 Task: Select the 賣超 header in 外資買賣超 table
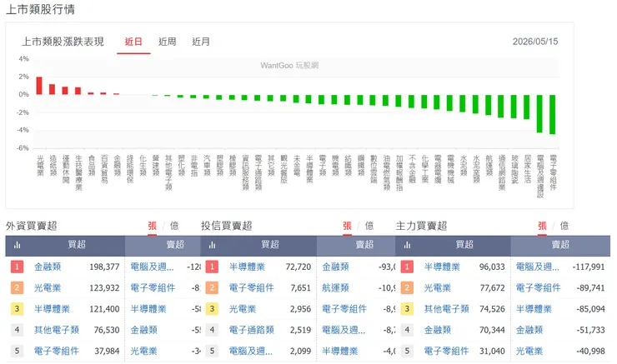tap(175, 245)
